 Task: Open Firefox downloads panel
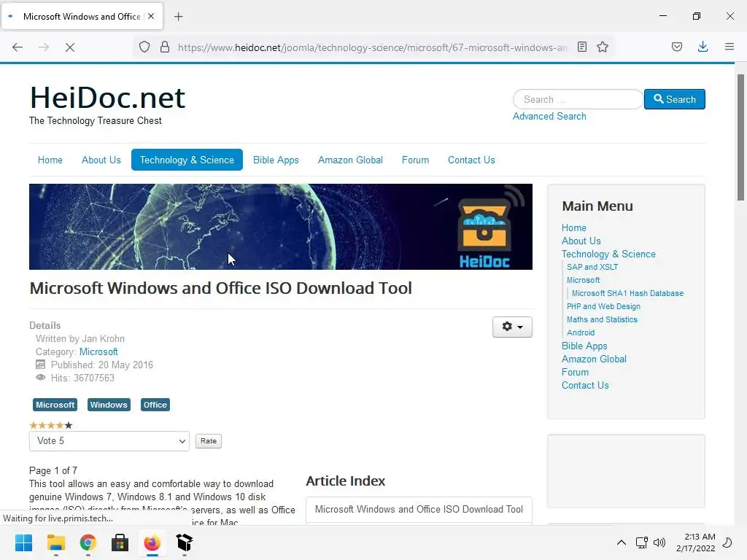tap(703, 47)
